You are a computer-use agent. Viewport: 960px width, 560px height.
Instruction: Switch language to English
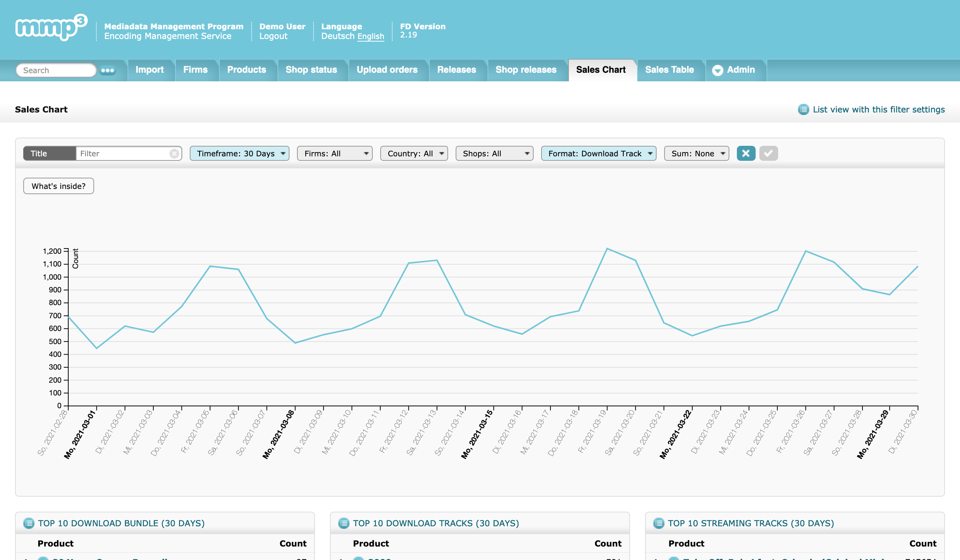(370, 36)
